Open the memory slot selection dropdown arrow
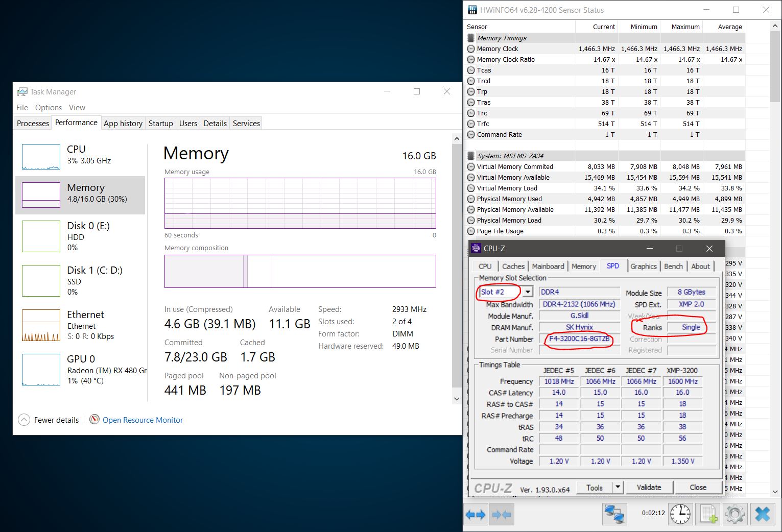The width and height of the screenshot is (782, 532). tap(528, 292)
